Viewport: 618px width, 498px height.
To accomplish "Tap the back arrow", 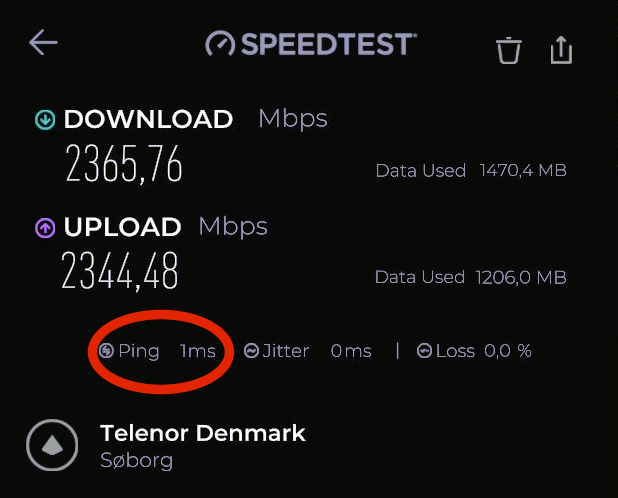I will point(43,42).
